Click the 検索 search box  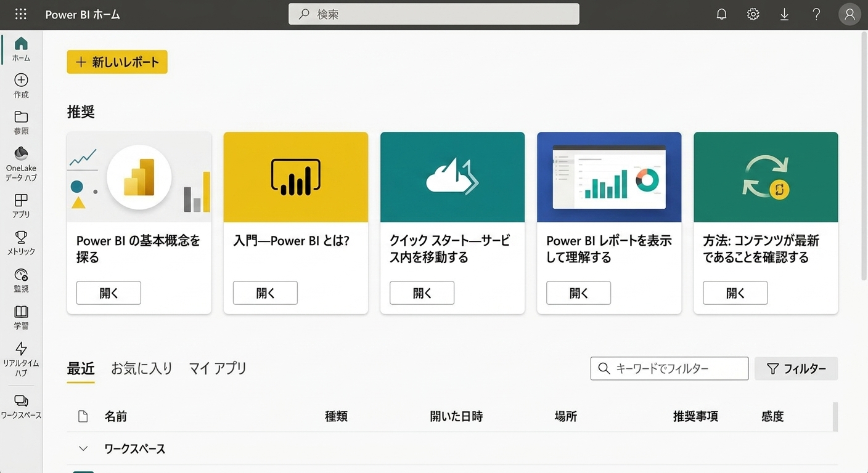point(434,14)
